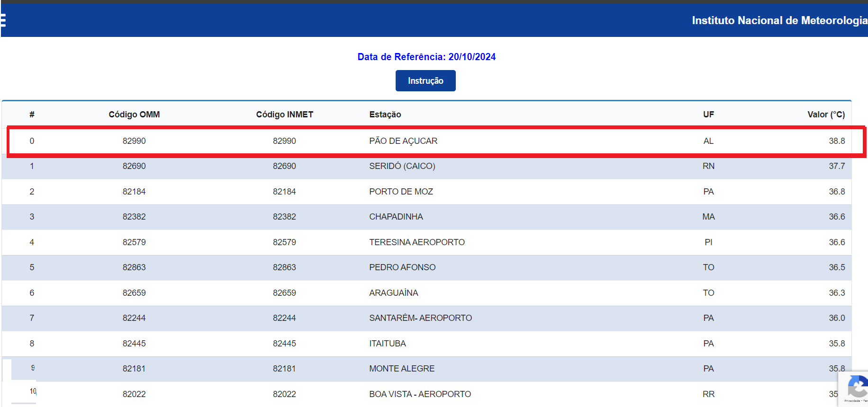868x407 pixels.
Task: Click Instituto Nacional de Meteorologia title
Action: click(779, 20)
